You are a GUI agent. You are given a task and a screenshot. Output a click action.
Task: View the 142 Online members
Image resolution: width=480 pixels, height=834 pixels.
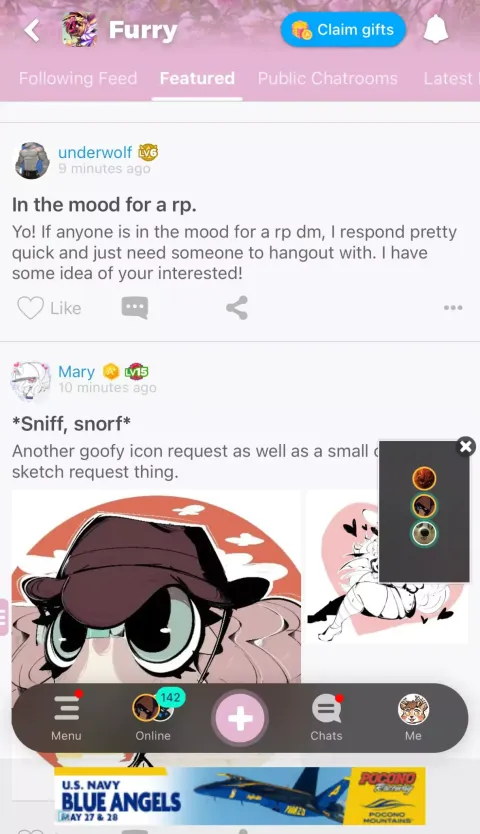pyautogui.click(x=153, y=718)
